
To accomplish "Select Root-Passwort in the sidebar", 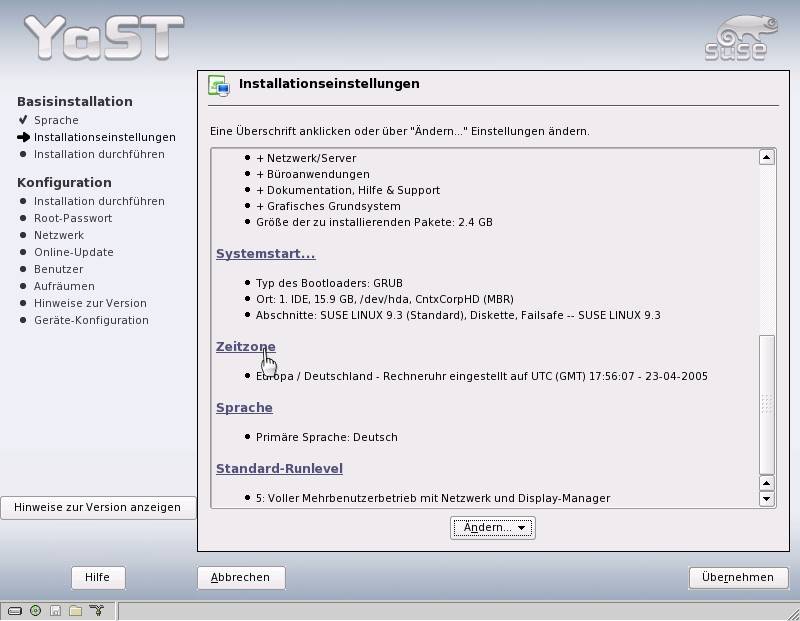I will 73,218.
